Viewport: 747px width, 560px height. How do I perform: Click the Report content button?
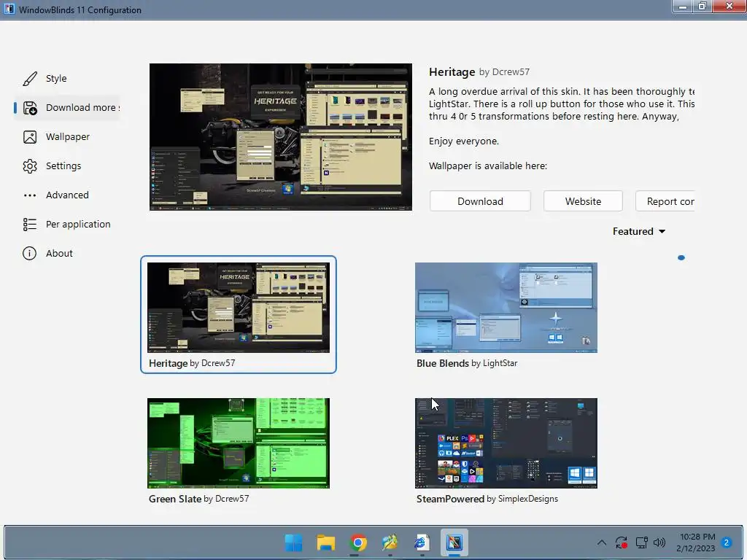[665, 201]
